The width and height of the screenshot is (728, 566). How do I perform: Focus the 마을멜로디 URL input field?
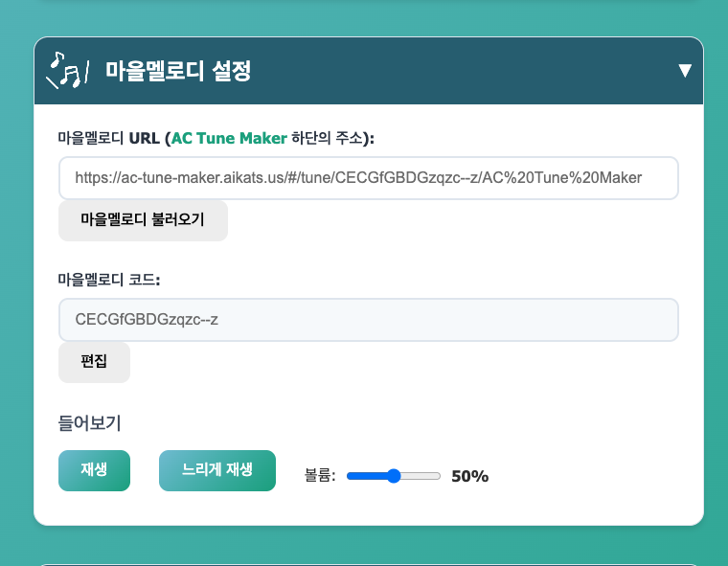pyautogui.click(x=368, y=178)
